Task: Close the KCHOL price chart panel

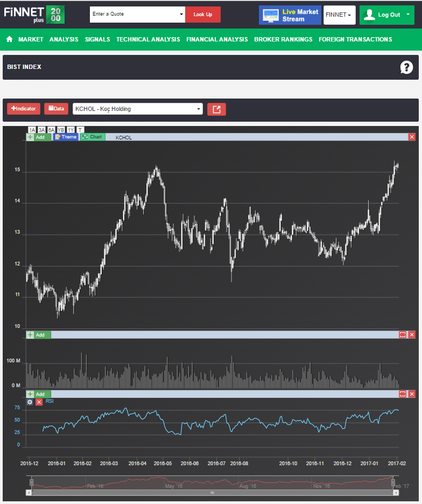Action: pos(412,137)
